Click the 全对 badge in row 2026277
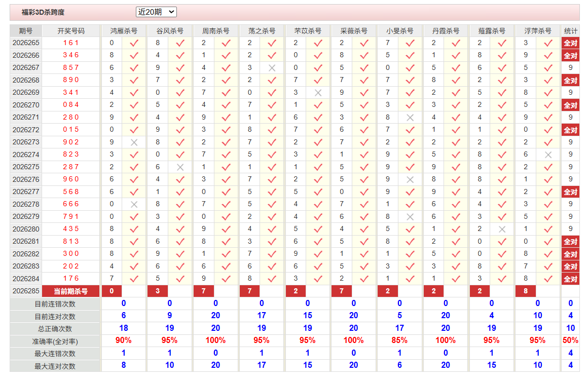588x382 pixels. click(570, 192)
